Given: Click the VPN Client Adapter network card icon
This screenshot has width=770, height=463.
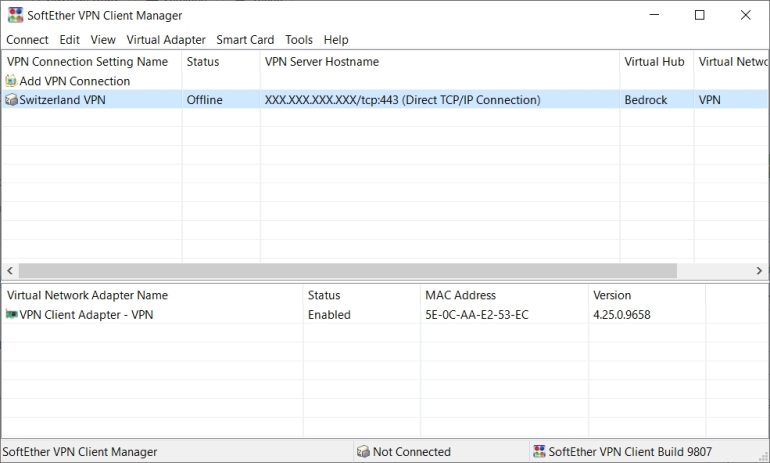Looking at the screenshot, I should pos(11,315).
